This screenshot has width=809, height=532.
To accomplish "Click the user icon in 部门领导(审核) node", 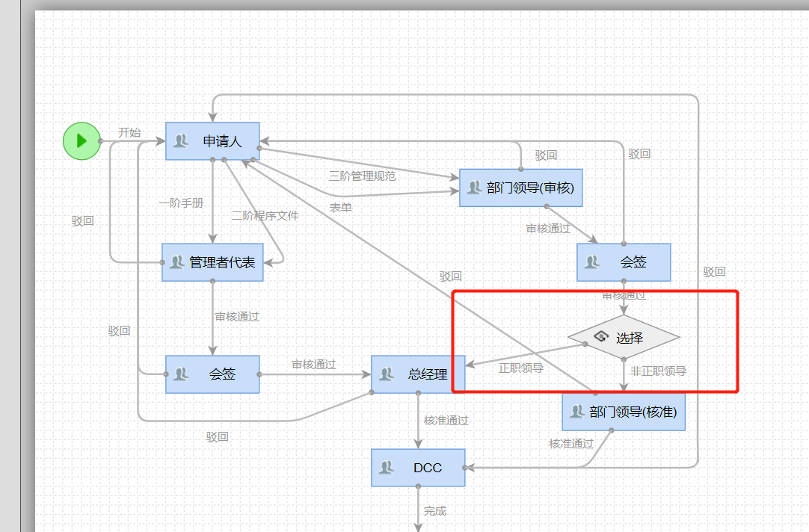I will coord(474,188).
